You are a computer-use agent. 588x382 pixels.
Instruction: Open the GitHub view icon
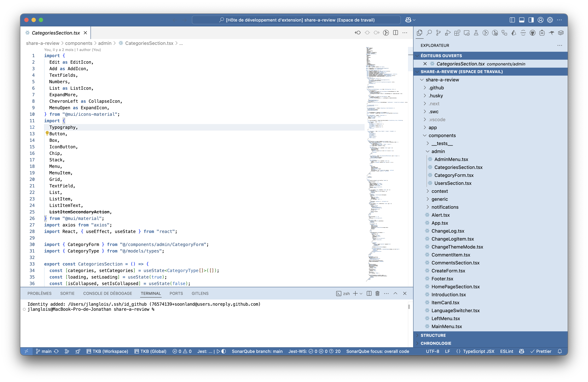[532, 33]
